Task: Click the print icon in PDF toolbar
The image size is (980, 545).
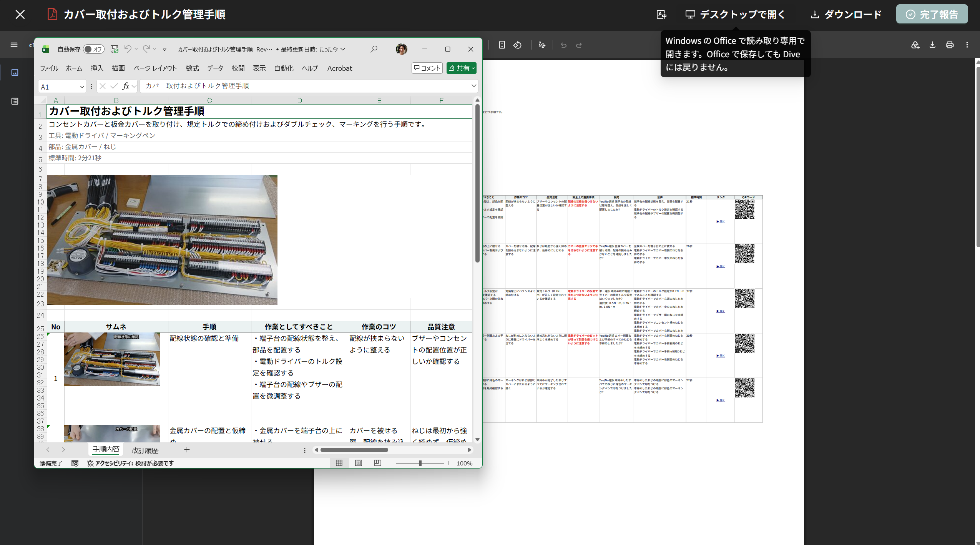Action: [950, 45]
